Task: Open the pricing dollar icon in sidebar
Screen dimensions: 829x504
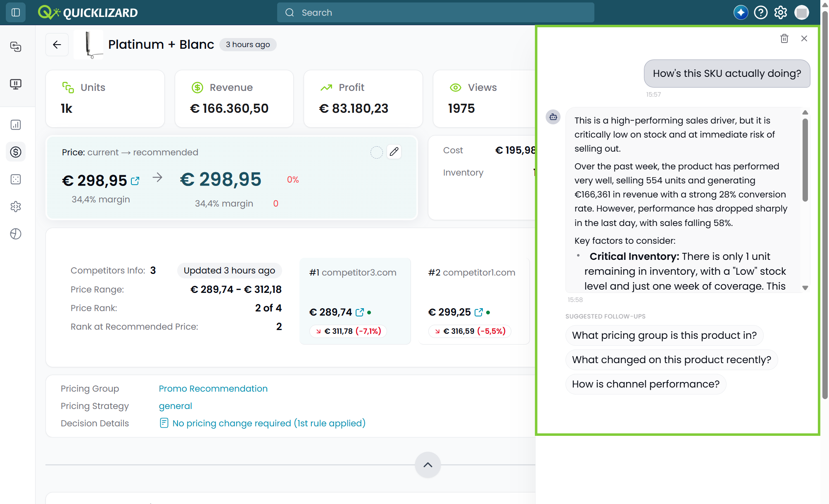Action: 16,152
